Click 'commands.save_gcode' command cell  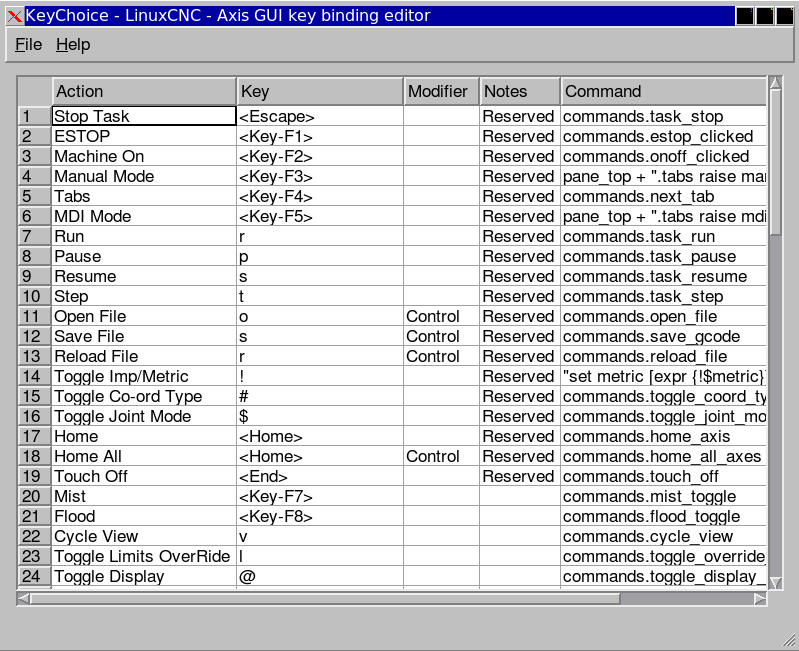pos(663,336)
